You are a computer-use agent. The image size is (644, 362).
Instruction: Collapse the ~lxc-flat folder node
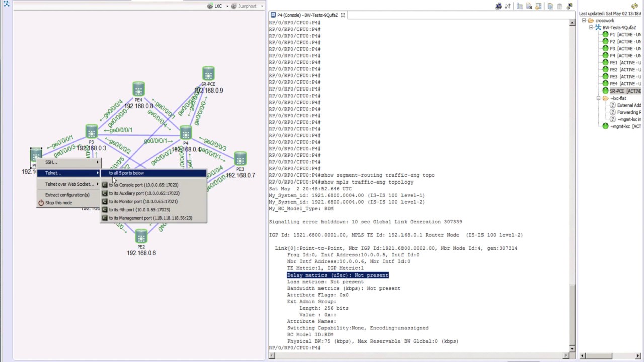(598, 98)
